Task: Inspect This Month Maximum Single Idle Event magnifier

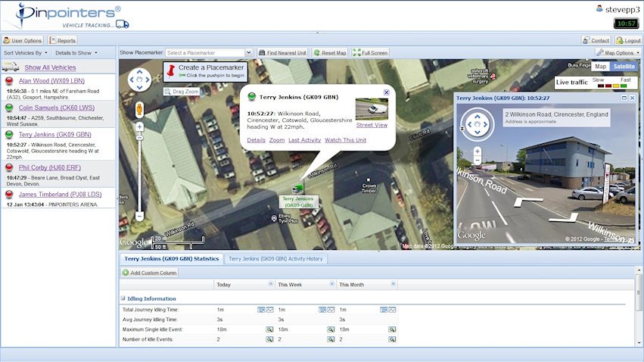Action: coord(392,329)
